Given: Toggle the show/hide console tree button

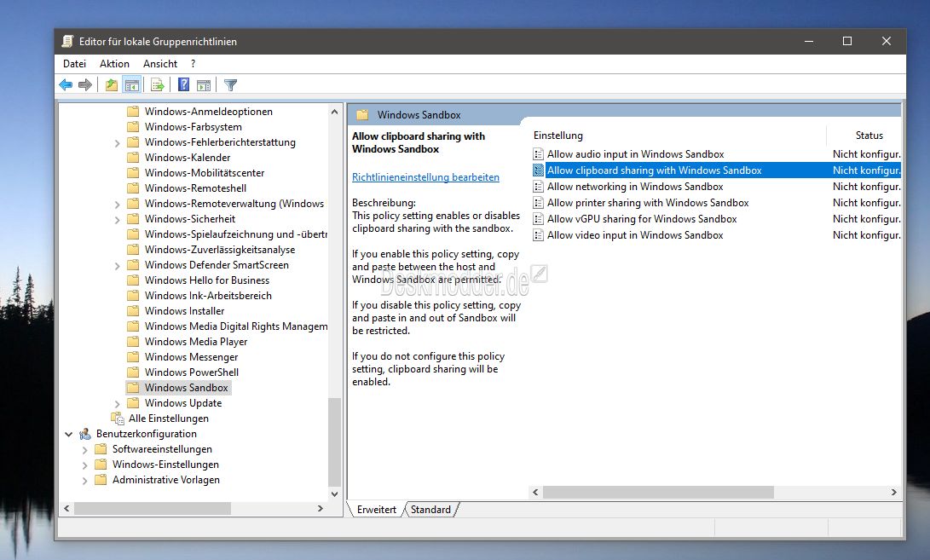Looking at the screenshot, I should (x=132, y=85).
